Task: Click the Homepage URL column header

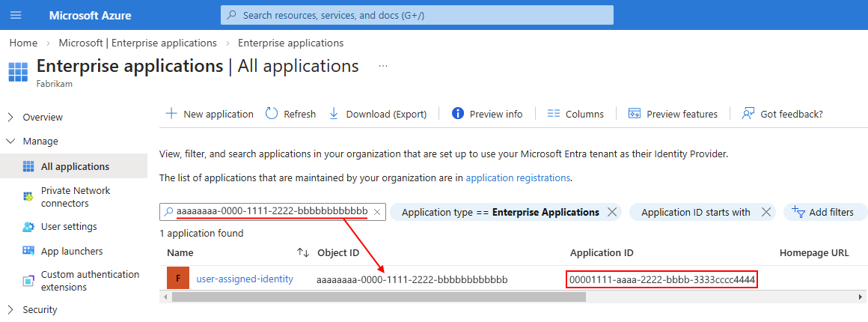Action: [814, 252]
